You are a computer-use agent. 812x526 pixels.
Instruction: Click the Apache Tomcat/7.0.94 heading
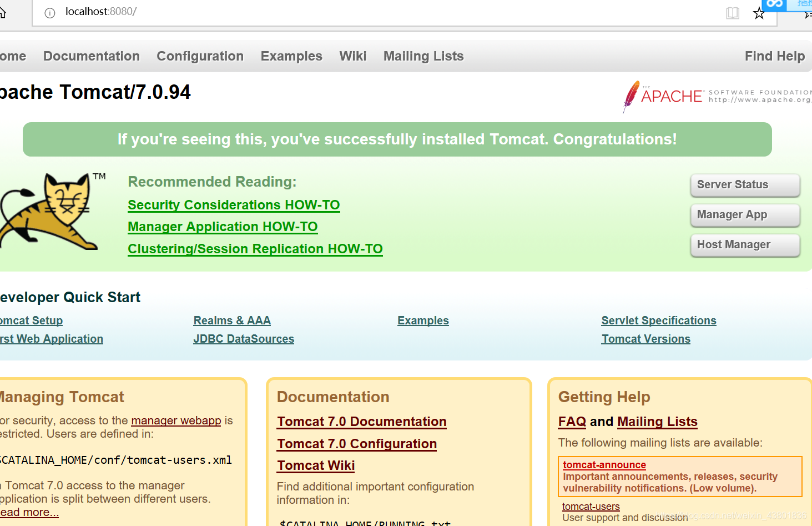pyautogui.click(x=95, y=92)
